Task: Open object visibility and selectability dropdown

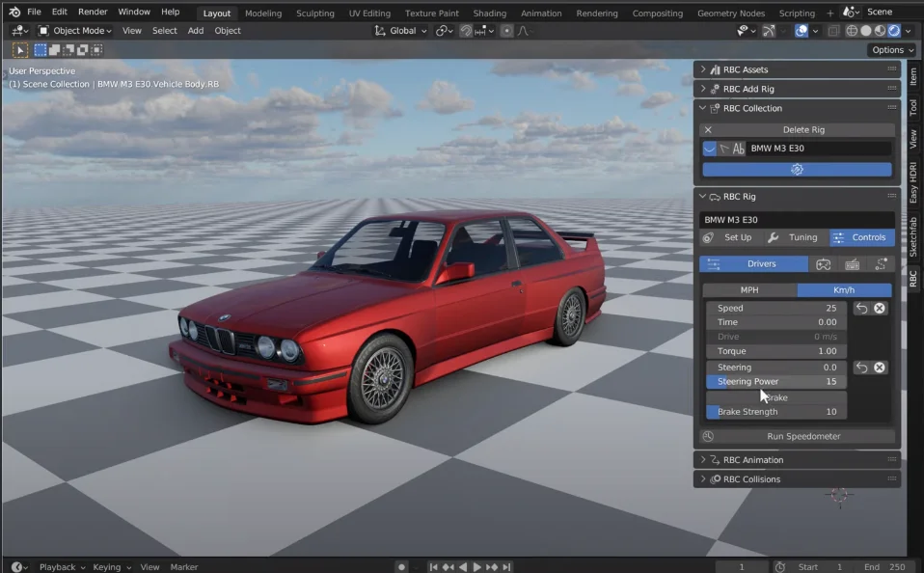Action: [x=746, y=31]
